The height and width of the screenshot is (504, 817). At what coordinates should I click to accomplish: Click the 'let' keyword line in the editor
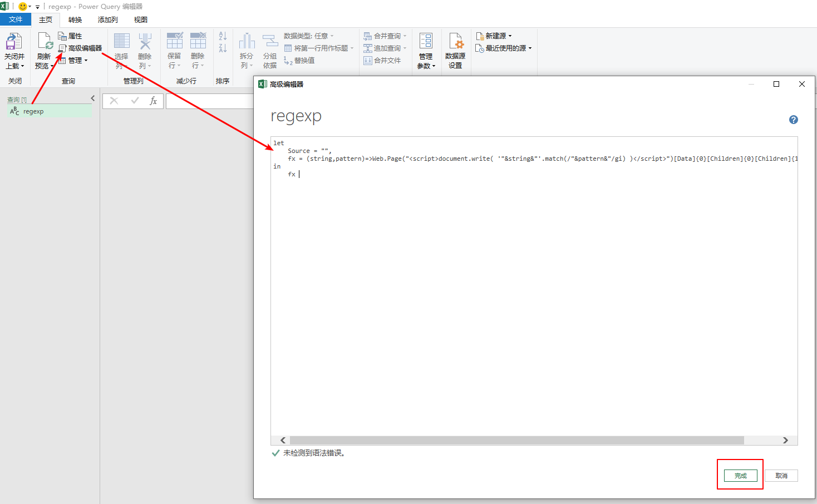click(279, 143)
